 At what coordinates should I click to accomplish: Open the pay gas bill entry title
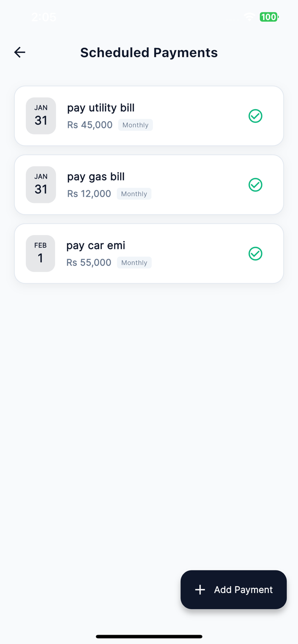point(96,177)
